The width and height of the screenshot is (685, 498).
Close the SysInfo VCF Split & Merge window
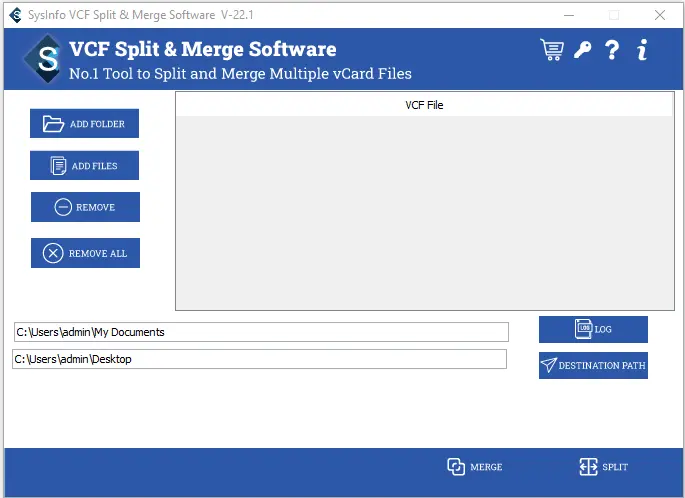pyautogui.click(x=660, y=15)
